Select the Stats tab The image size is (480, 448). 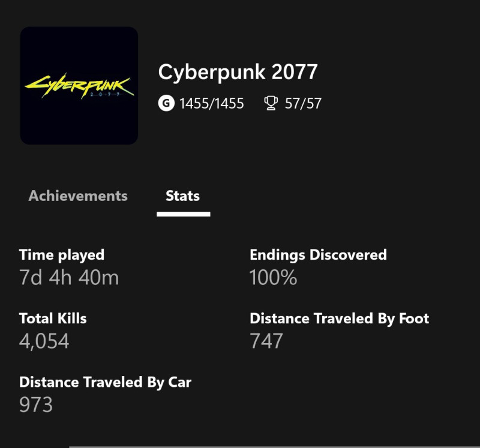(182, 196)
